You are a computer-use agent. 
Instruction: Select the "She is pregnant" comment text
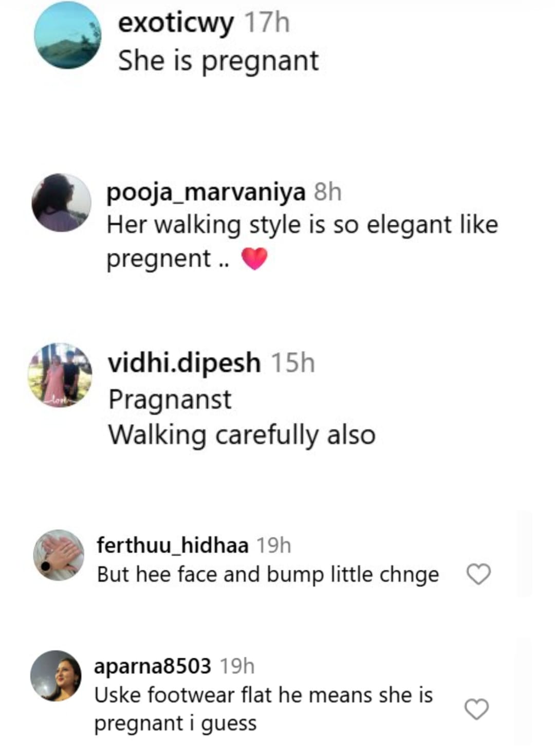coord(218,61)
